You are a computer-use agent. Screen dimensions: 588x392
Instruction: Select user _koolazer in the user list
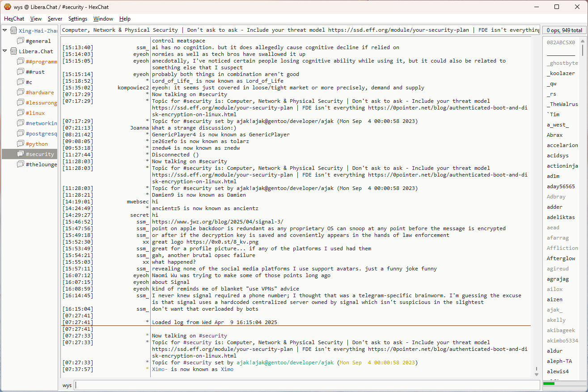pyautogui.click(x=561, y=73)
